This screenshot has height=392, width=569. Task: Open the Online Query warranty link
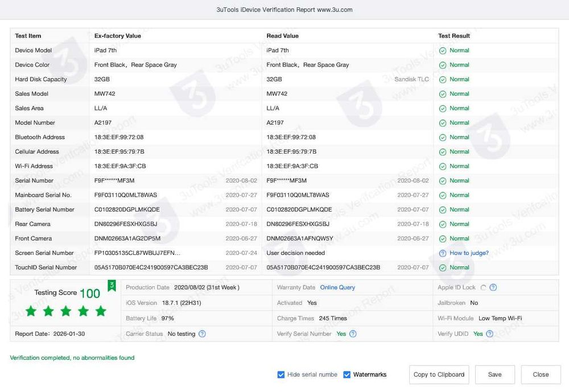(337, 287)
